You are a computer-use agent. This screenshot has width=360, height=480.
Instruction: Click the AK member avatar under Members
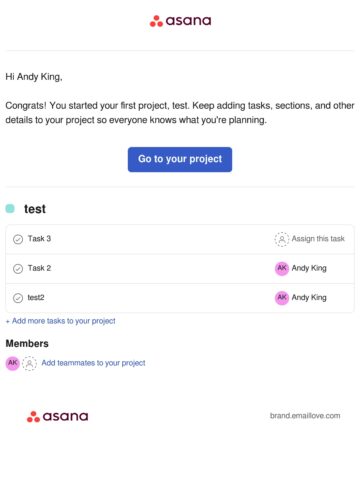[x=13, y=363]
